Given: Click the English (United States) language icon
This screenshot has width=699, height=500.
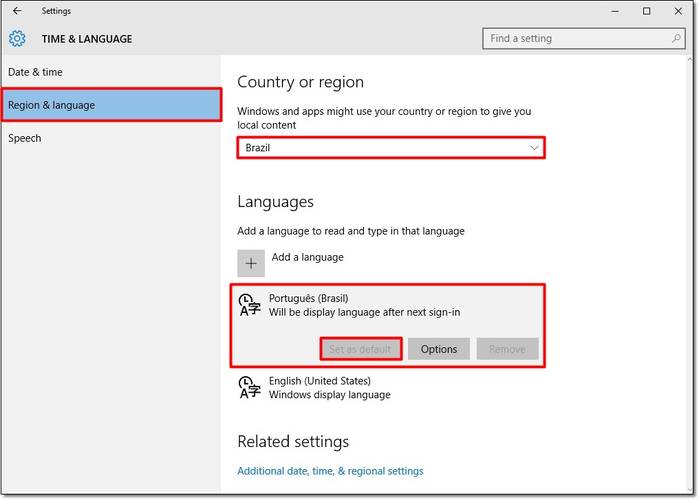Looking at the screenshot, I should [249, 387].
